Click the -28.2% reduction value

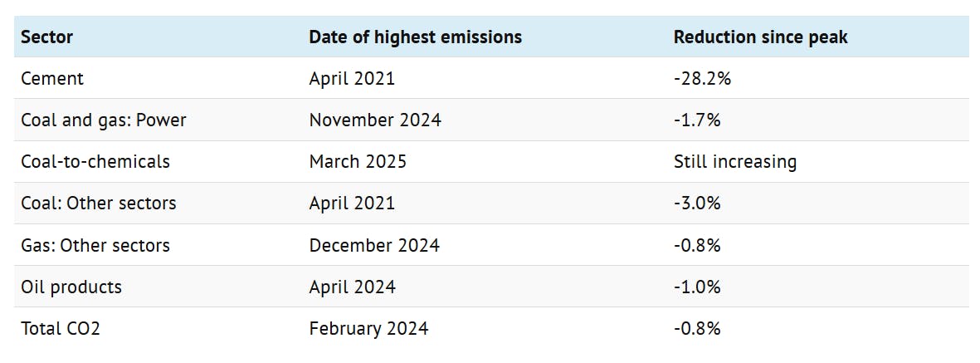tap(703, 79)
